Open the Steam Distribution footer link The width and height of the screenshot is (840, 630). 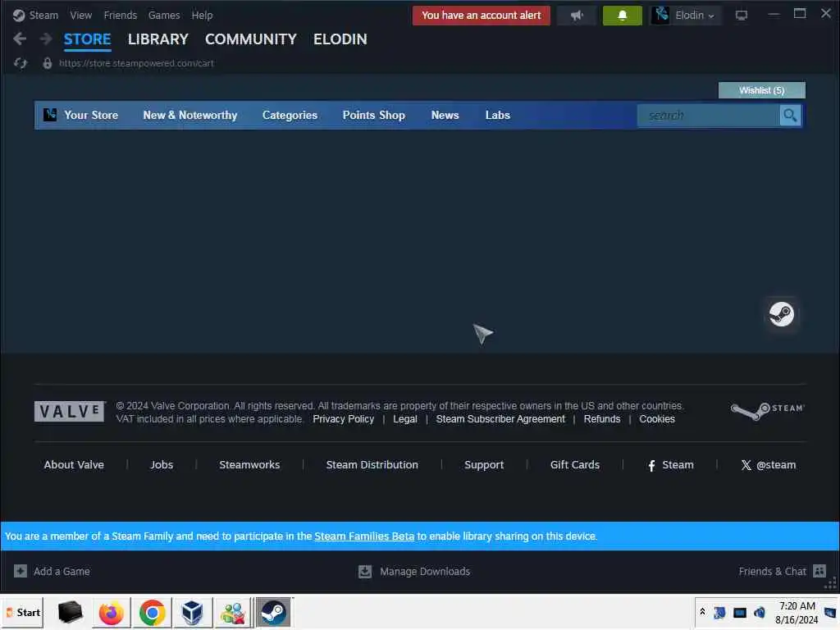(x=372, y=465)
